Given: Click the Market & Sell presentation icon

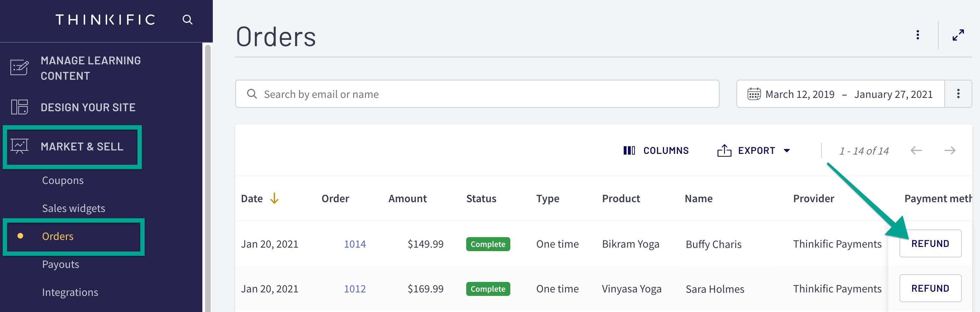Looking at the screenshot, I should click(19, 146).
